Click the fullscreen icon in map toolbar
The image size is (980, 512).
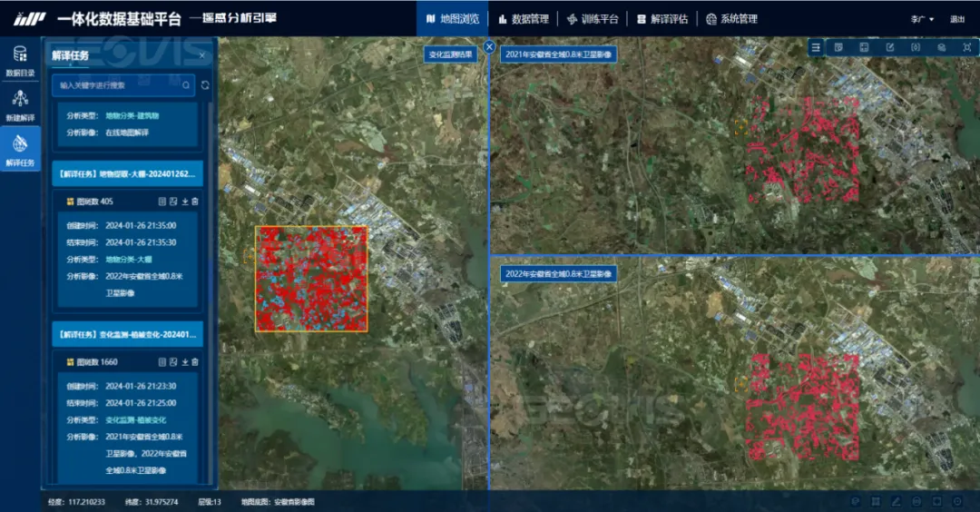(967, 47)
